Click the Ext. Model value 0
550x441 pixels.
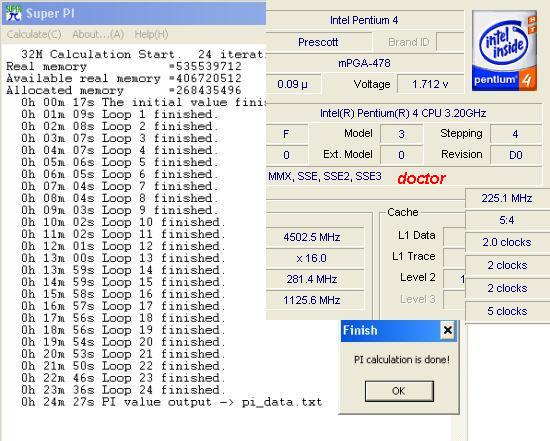coord(401,155)
